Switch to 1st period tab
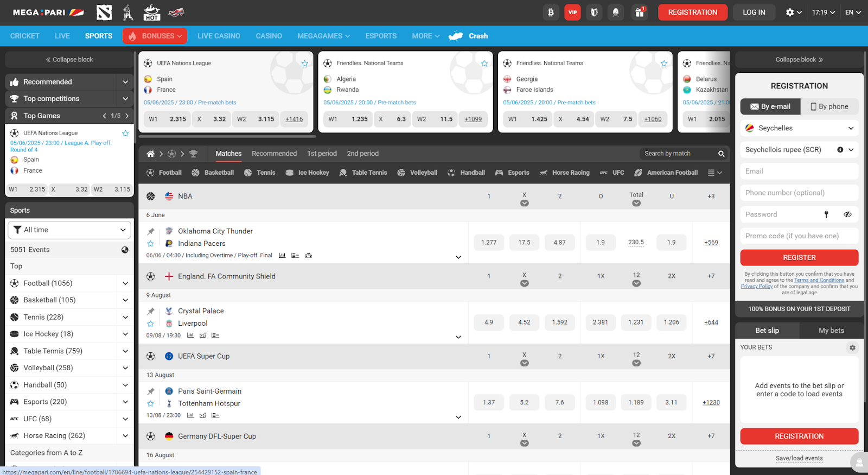The width and height of the screenshot is (868, 475). (322, 154)
